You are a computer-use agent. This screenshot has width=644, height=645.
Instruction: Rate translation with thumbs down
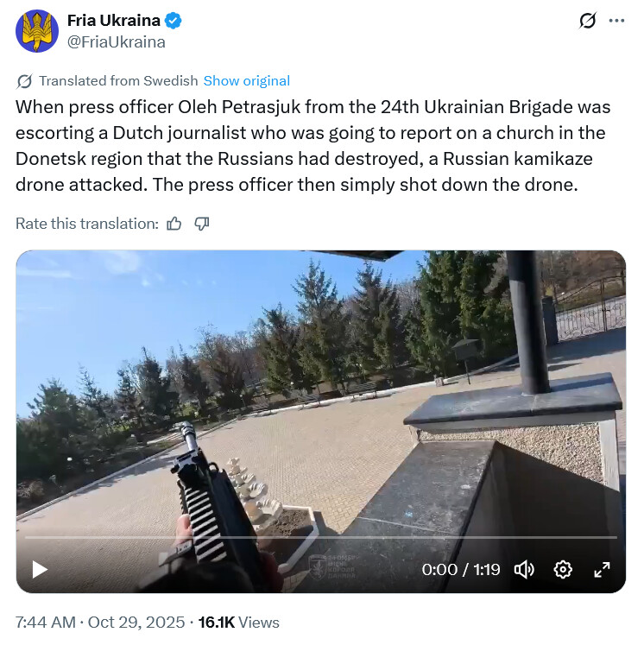(x=201, y=224)
